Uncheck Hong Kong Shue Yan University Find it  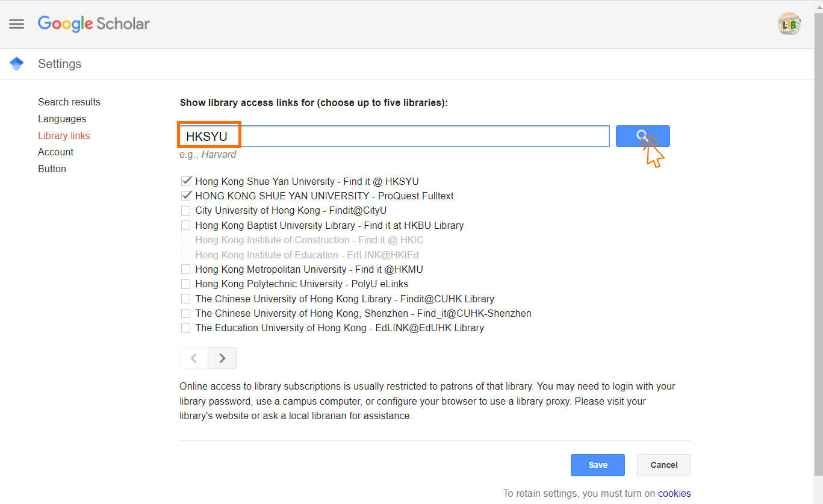point(186,181)
